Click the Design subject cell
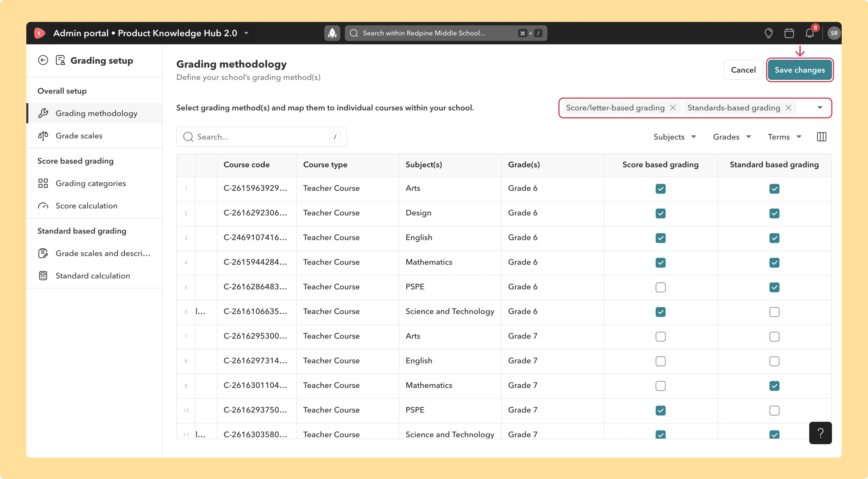The height and width of the screenshot is (479, 868). pyautogui.click(x=450, y=213)
